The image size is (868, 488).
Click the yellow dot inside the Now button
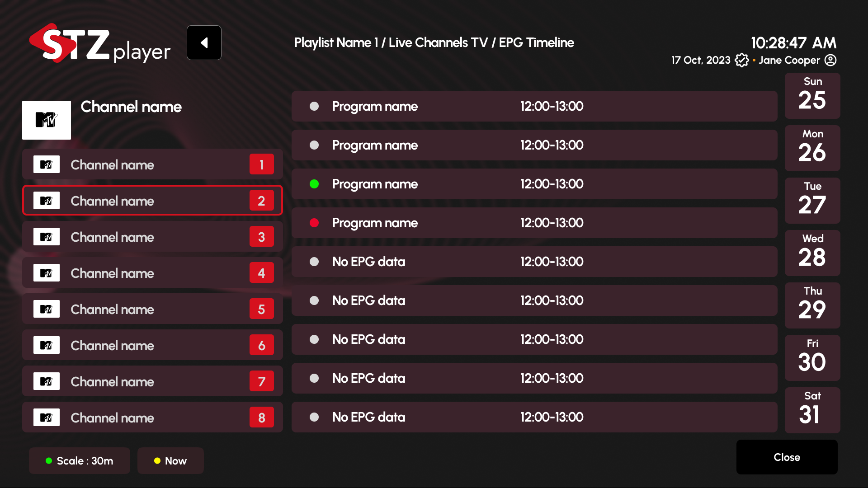pyautogui.click(x=157, y=461)
